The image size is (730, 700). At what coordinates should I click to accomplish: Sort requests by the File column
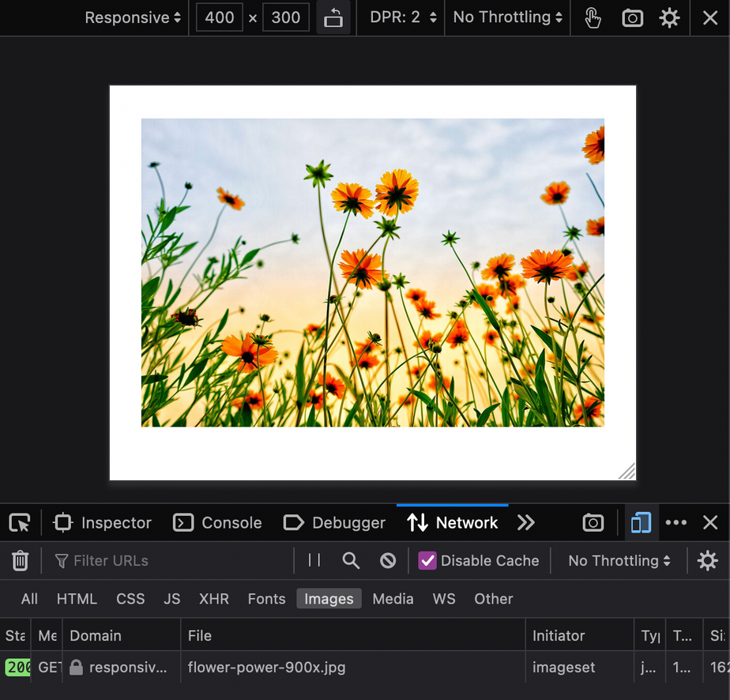point(199,635)
